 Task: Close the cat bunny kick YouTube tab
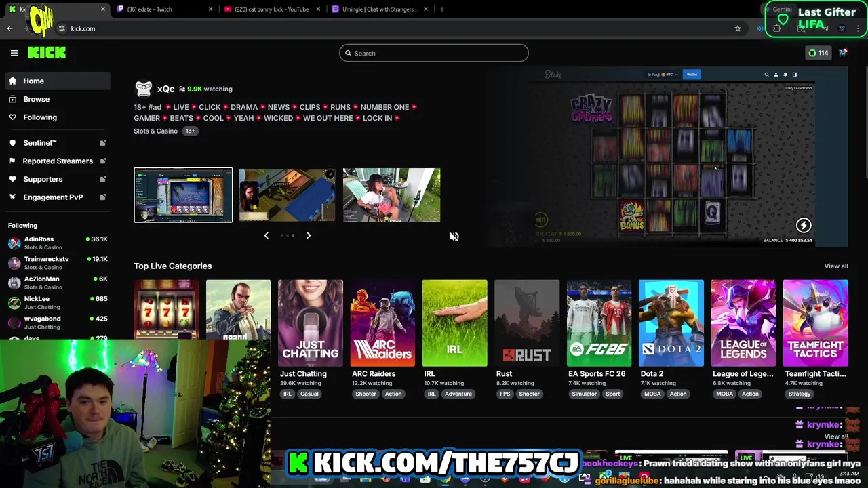point(318,9)
